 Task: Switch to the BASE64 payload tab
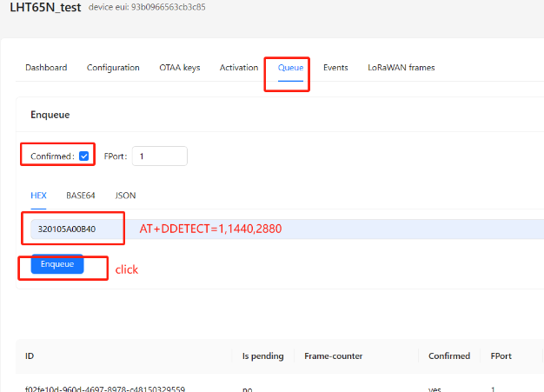tap(81, 196)
